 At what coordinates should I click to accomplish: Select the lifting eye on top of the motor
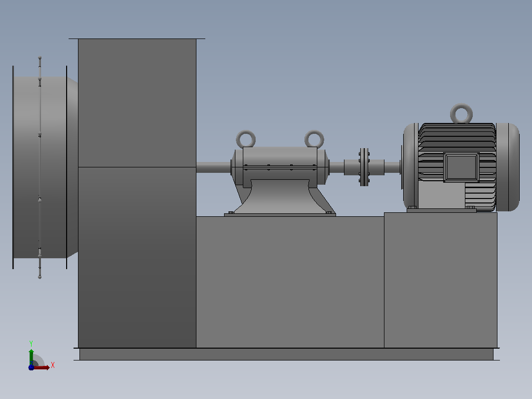point(461,114)
